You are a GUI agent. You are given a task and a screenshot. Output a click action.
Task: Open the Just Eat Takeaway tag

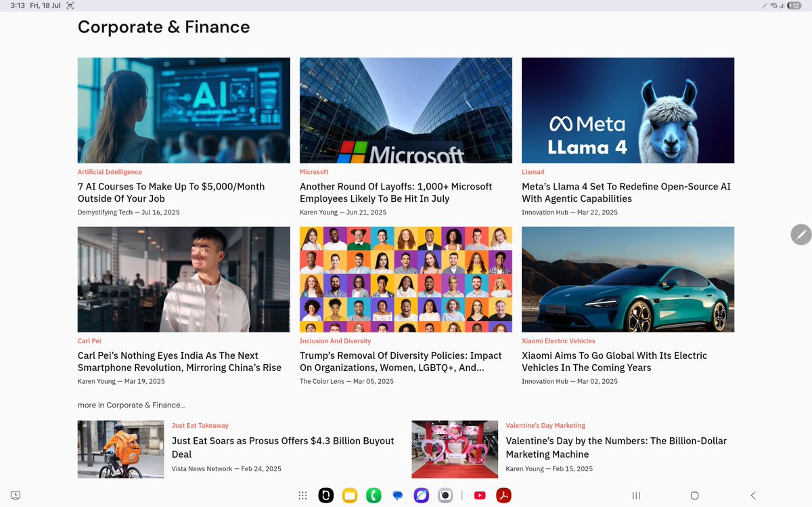coord(200,426)
